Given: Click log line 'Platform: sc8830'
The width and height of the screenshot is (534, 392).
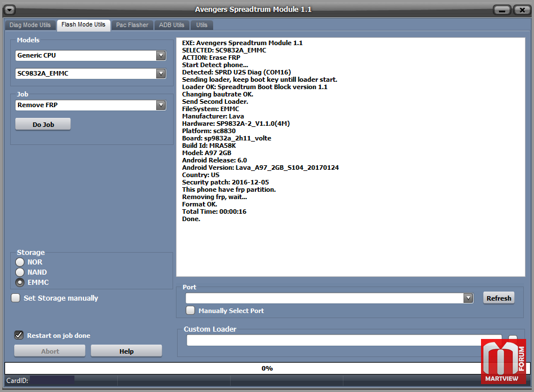Looking at the screenshot, I should (x=209, y=131).
